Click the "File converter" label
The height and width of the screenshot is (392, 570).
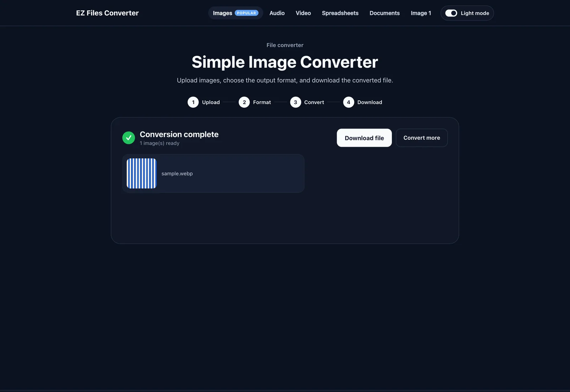pyautogui.click(x=285, y=45)
